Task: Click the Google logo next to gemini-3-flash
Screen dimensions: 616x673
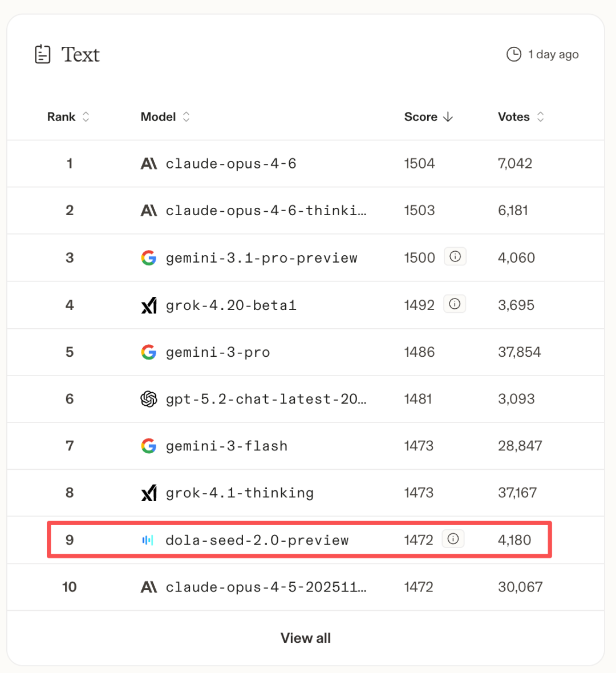Action: pos(149,446)
